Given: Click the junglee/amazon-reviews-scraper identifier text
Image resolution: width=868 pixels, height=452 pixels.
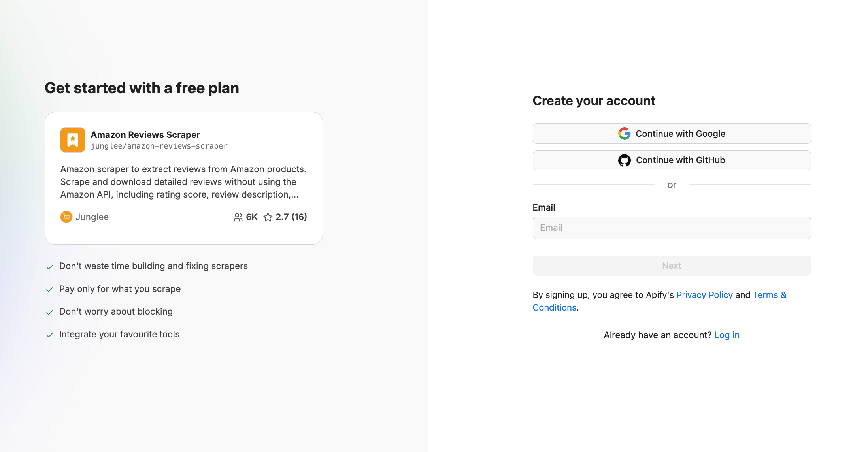Looking at the screenshot, I should pyautogui.click(x=160, y=146).
